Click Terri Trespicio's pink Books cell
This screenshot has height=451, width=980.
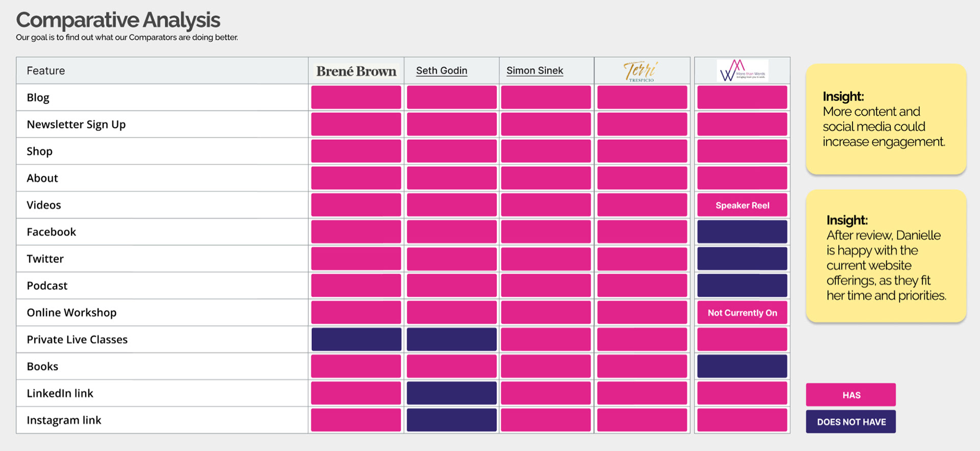click(x=642, y=366)
